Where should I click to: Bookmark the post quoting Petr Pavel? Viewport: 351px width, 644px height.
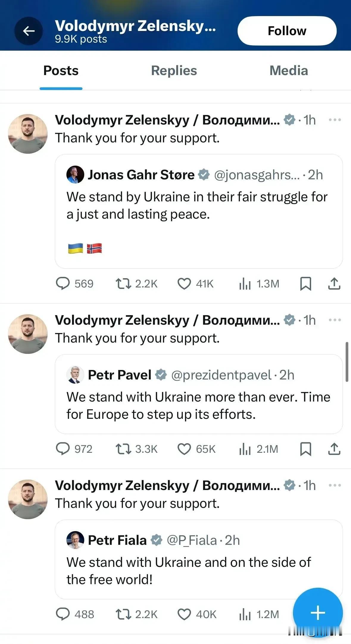pyautogui.click(x=305, y=449)
